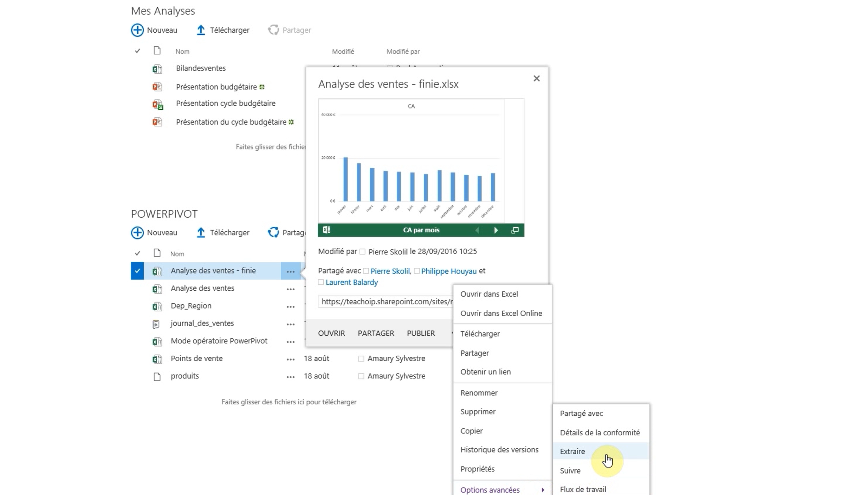Click the Partager sync icon in POWERPIVOT
The width and height of the screenshot is (868, 495).
(273, 232)
